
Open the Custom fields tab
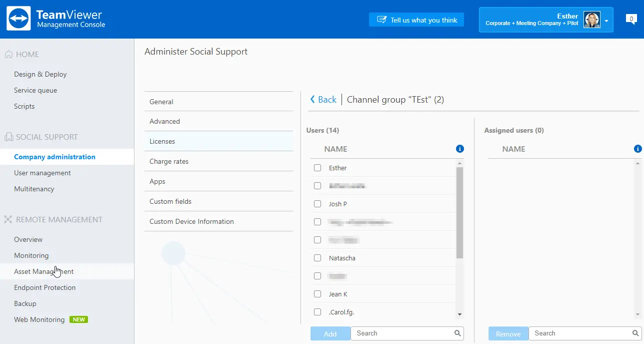pyautogui.click(x=218, y=201)
